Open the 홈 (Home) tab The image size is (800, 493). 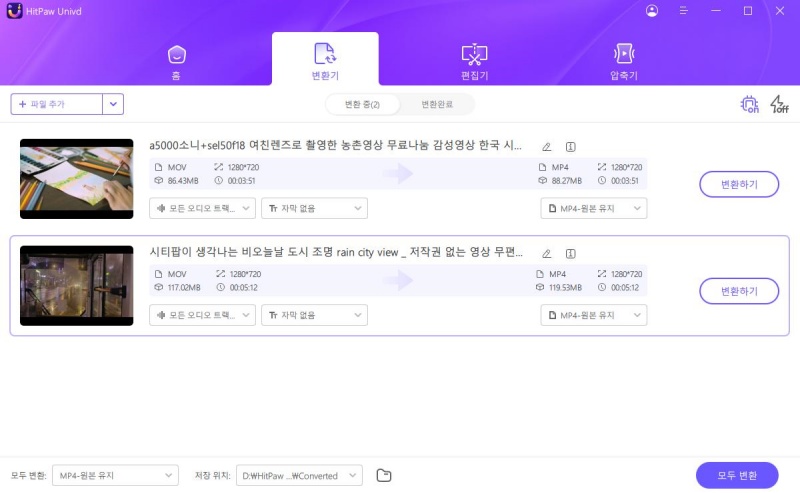tap(177, 62)
